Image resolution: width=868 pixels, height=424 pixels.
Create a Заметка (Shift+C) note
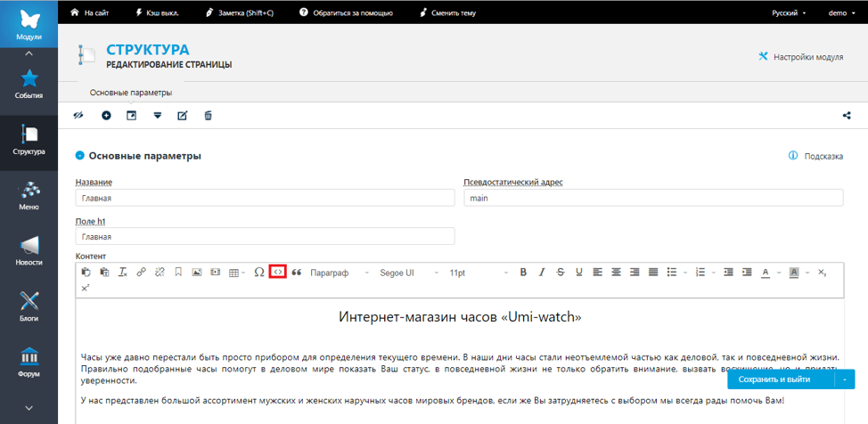pos(239,12)
